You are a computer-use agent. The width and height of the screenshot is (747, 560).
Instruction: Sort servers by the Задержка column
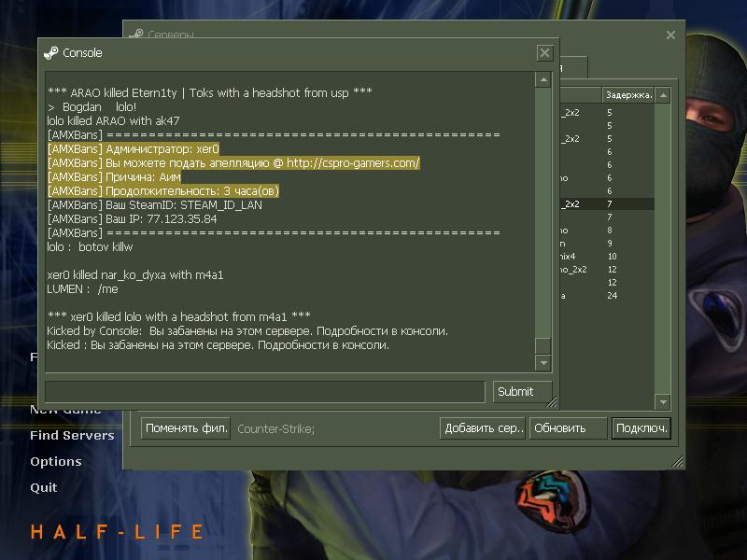point(628,95)
